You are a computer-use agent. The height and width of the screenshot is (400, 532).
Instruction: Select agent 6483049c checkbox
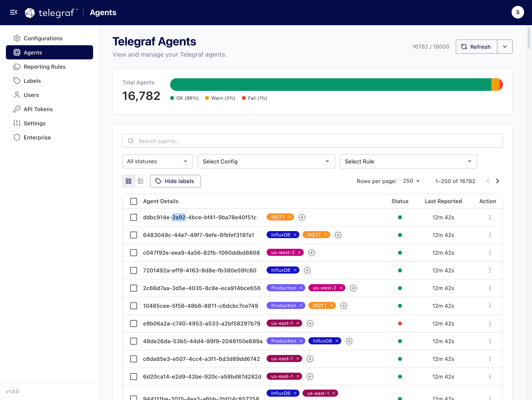tap(133, 235)
